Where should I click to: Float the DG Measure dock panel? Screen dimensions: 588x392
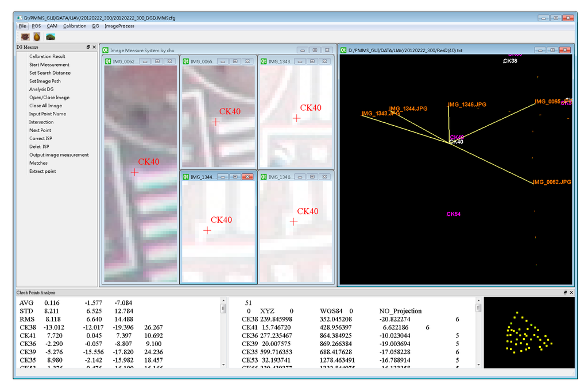coord(88,47)
